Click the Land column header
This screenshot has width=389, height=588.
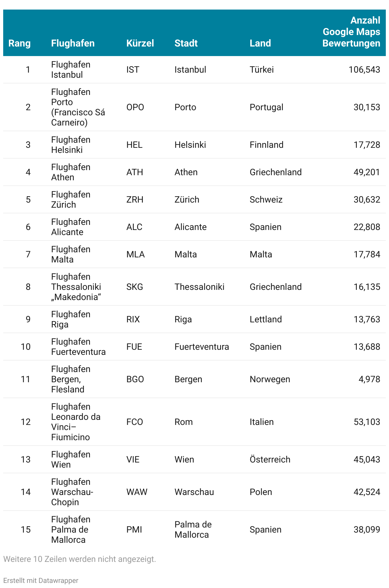tap(260, 43)
